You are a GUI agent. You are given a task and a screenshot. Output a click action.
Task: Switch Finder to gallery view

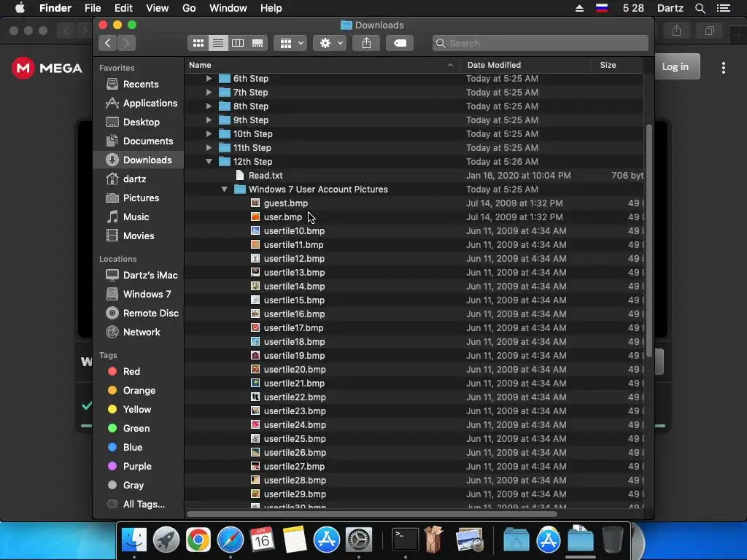pos(258,43)
